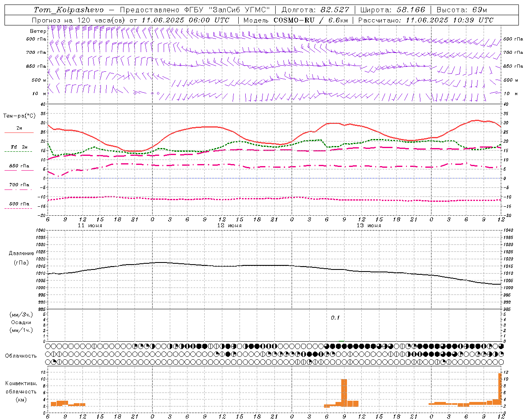Click the (мм/3ч.) precipitation unit label

[21, 315]
